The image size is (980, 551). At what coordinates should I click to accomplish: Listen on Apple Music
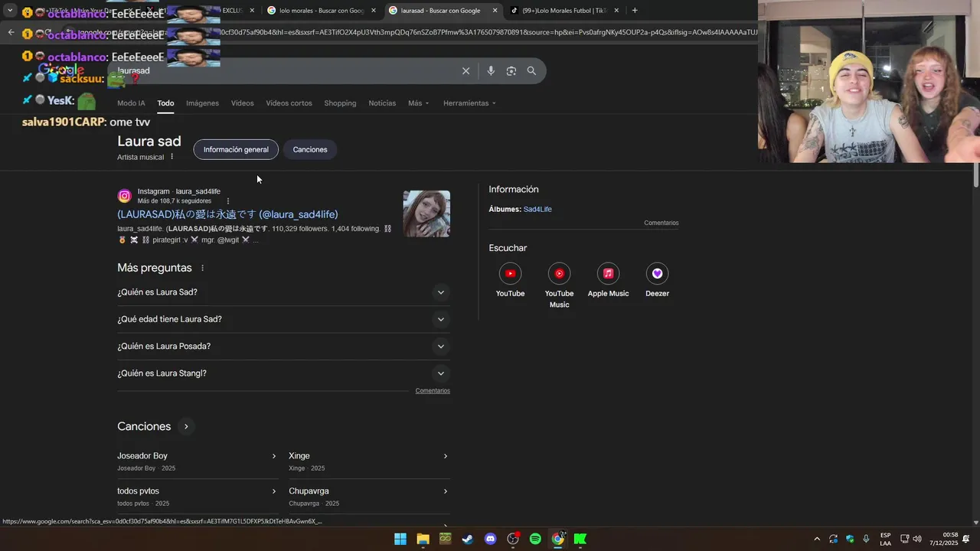608,280
